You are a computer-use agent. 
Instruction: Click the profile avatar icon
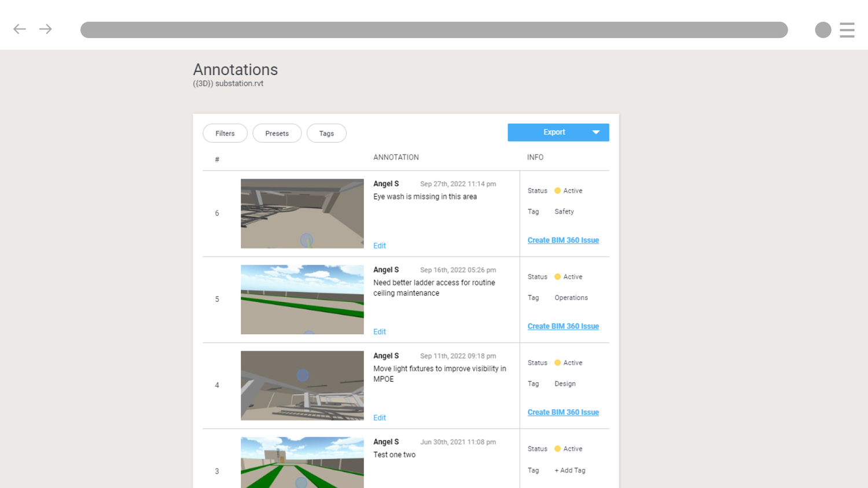tap(823, 29)
